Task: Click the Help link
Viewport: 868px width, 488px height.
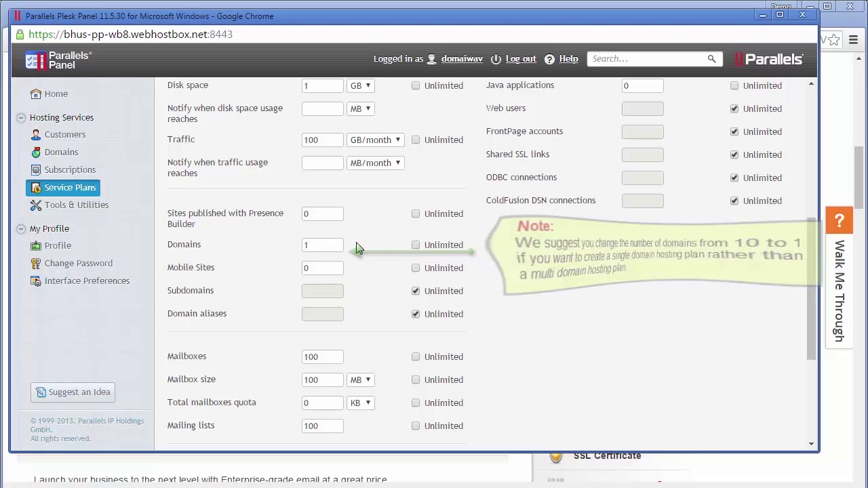Action: point(568,59)
